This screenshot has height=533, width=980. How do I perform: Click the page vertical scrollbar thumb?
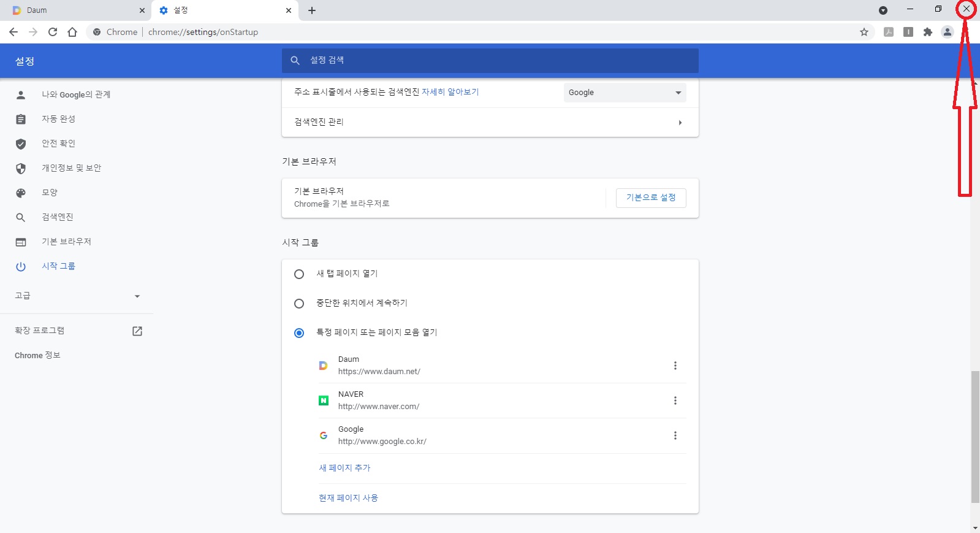coord(975,437)
